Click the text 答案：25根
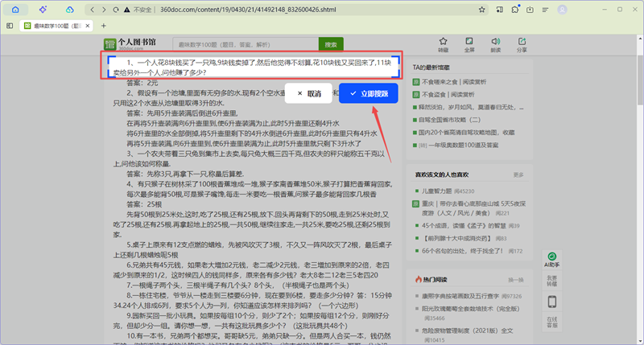The height and width of the screenshot is (345, 644). [x=144, y=204]
